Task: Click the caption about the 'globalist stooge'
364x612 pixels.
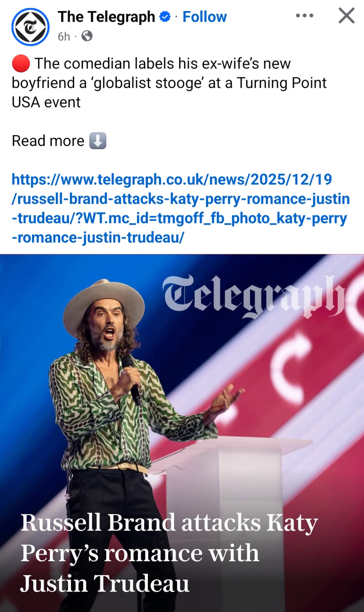Action: [169, 83]
